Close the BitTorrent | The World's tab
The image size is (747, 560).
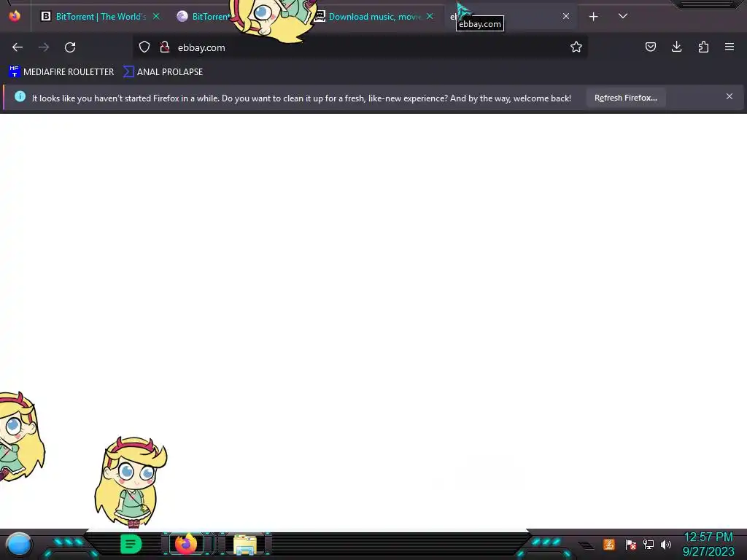coord(156,16)
